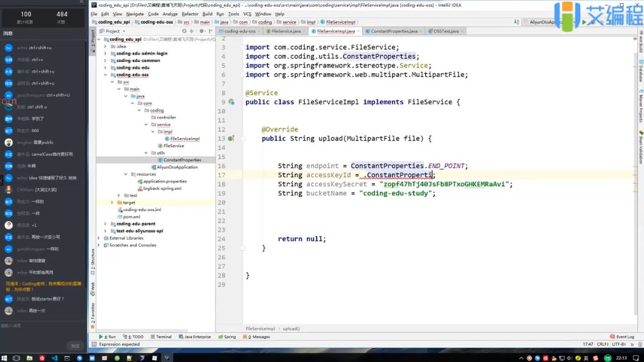Switch to FileService.java tab

pos(286,31)
